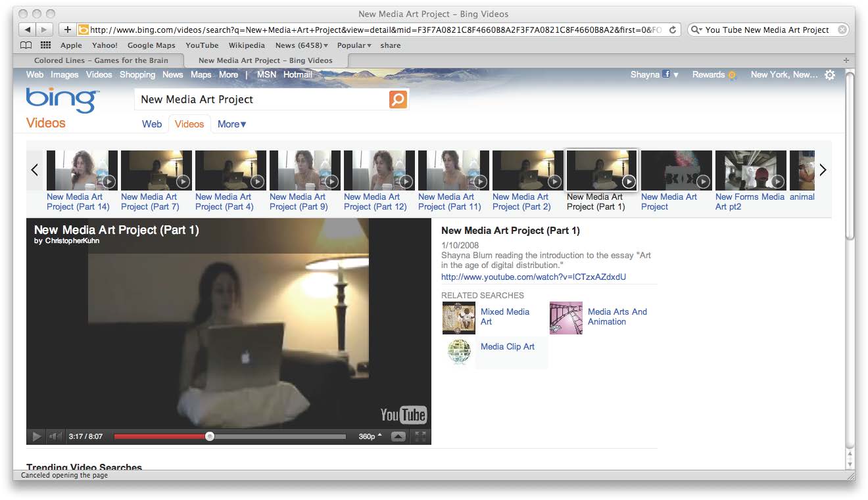Click the Media Arts And Animation film thumbnail
Screen dimensions: 868x500
[x=566, y=318]
